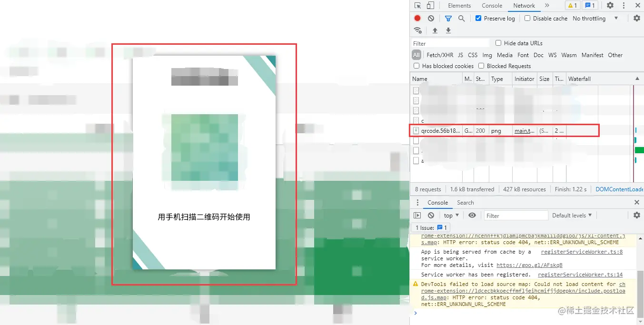Open the https://goo.gl/AFskqB link
The width and height of the screenshot is (644, 325).
click(x=529, y=265)
